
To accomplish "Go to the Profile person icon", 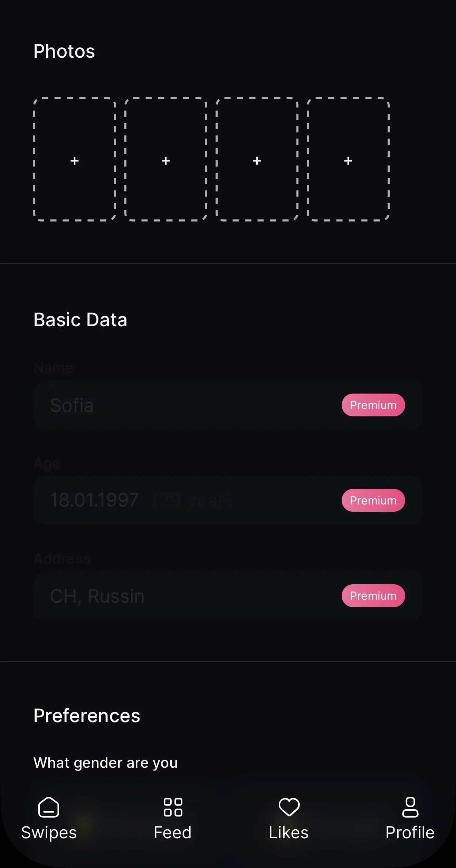I will 410,807.
